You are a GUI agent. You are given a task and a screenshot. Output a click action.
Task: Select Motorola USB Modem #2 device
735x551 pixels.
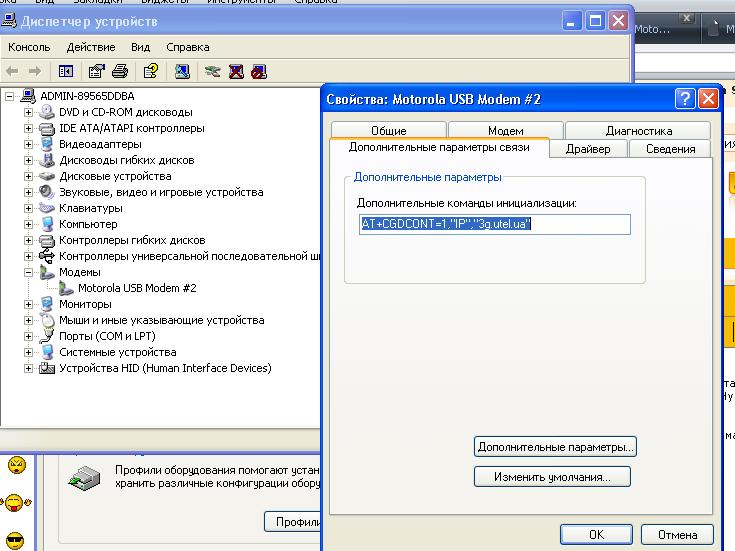click(x=137, y=288)
